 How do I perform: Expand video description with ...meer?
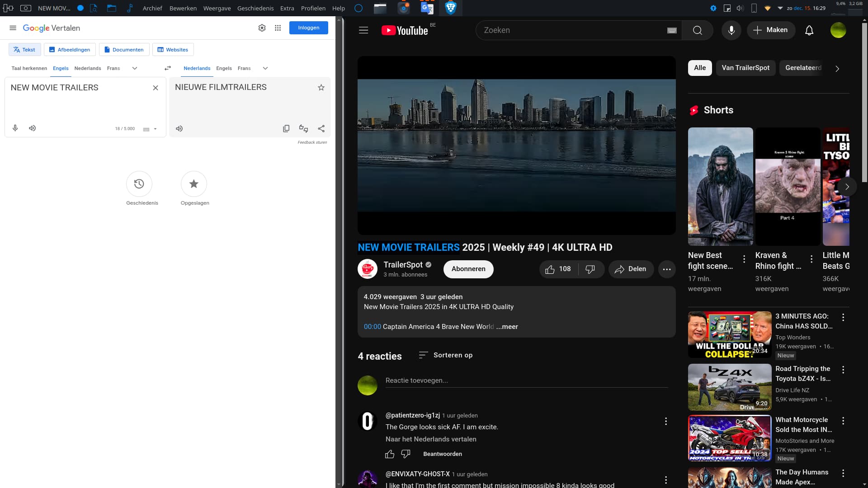[x=507, y=327]
